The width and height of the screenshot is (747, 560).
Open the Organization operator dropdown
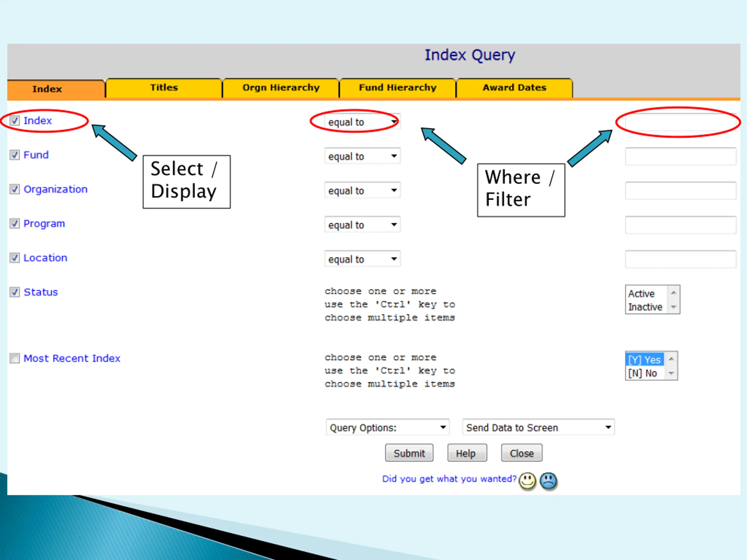(362, 190)
